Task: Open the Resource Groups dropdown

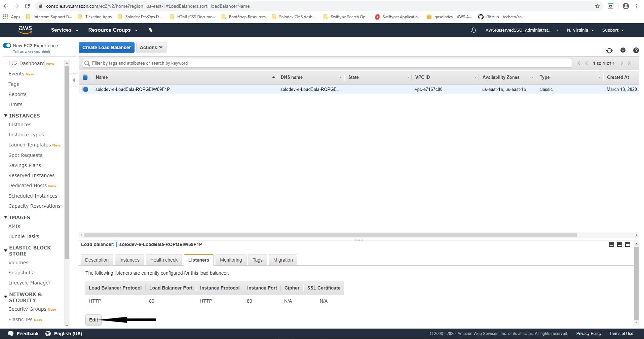Action: [x=113, y=30]
